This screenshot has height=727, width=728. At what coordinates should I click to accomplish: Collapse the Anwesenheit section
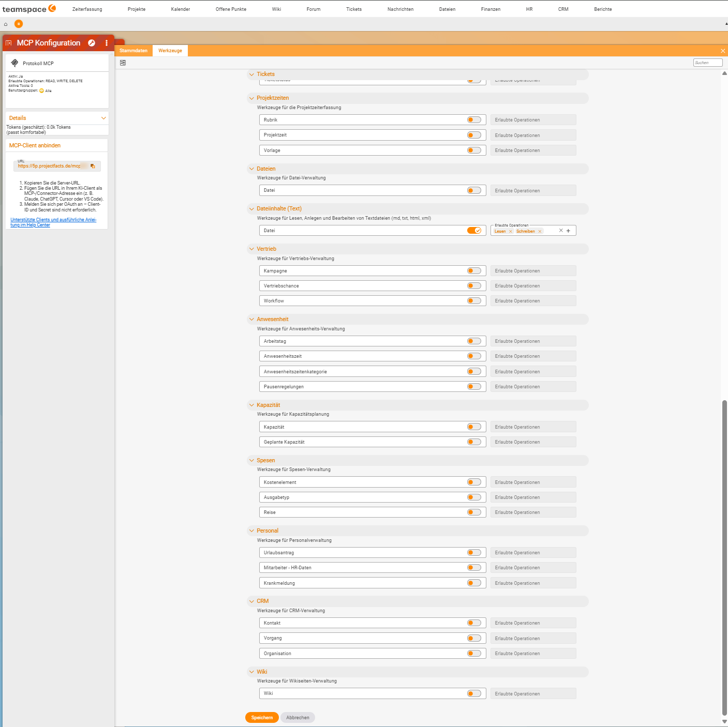251,320
